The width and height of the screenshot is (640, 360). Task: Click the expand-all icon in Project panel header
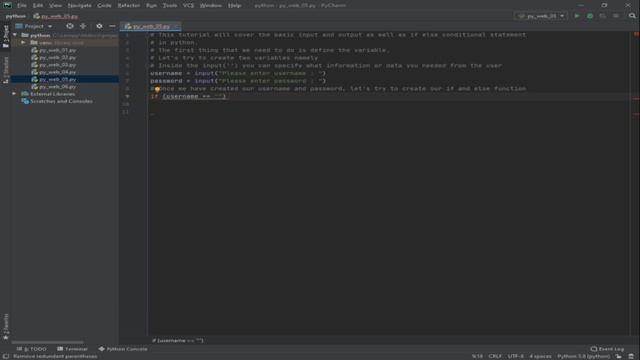click(x=83, y=26)
